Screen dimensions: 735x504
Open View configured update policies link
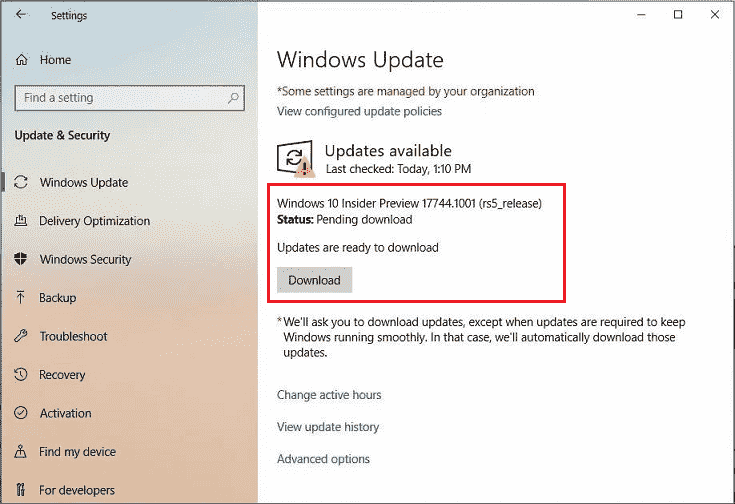[359, 111]
